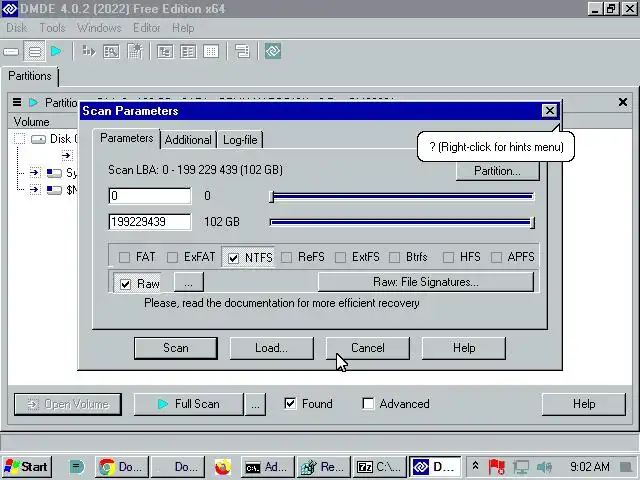
Task: Open Raw: File Signatures... button
Action: click(426, 282)
